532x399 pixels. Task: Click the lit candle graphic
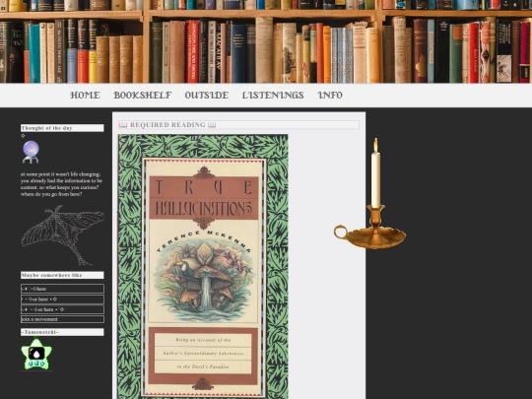pos(369,193)
